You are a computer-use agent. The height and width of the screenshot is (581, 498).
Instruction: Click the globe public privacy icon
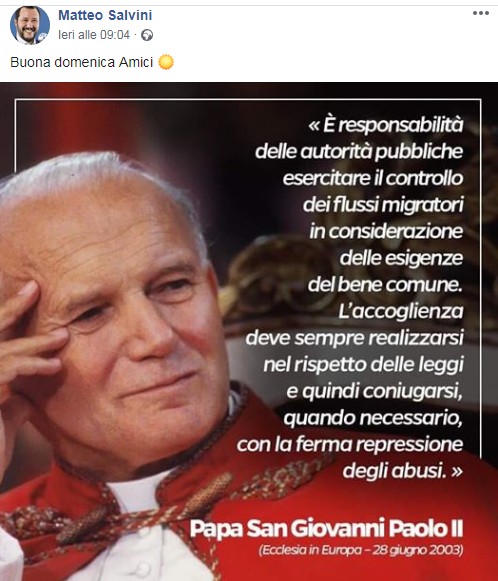[x=147, y=35]
